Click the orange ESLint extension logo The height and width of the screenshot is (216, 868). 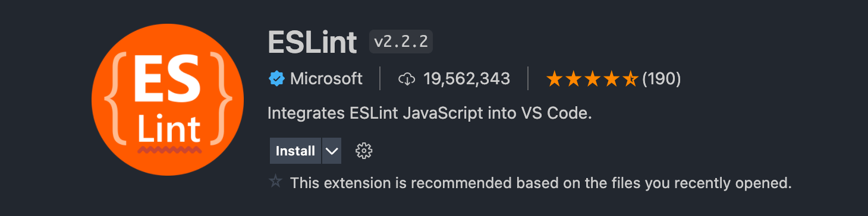(x=167, y=100)
